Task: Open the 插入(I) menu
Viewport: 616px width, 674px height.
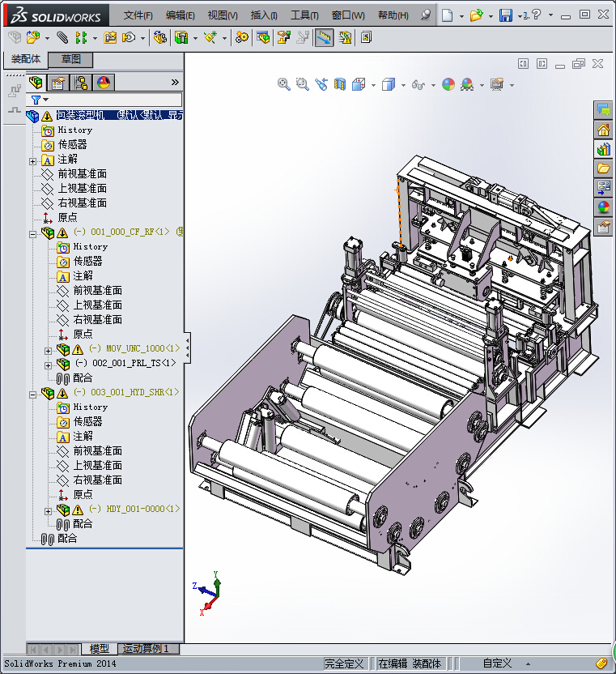Action: click(x=264, y=15)
